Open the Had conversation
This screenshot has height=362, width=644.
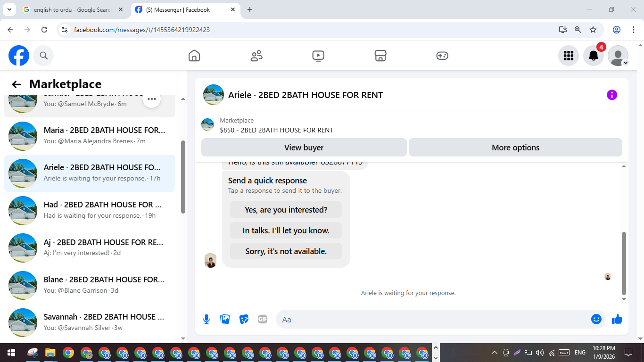tap(90, 210)
